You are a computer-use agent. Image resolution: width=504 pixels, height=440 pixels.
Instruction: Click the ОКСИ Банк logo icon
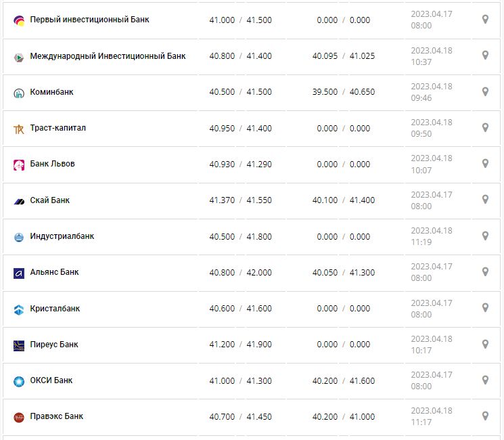(19, 381)
